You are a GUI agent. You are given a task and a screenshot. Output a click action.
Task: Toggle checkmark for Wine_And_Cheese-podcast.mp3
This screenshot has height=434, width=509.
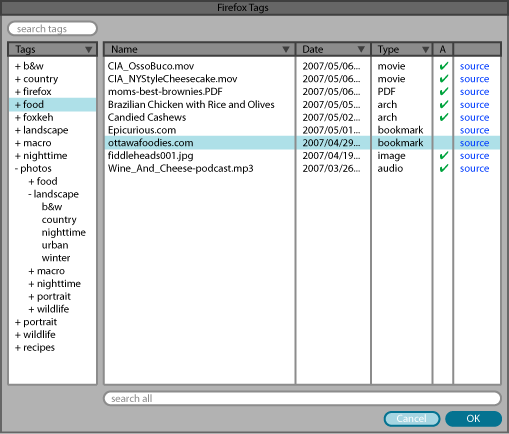443,168
